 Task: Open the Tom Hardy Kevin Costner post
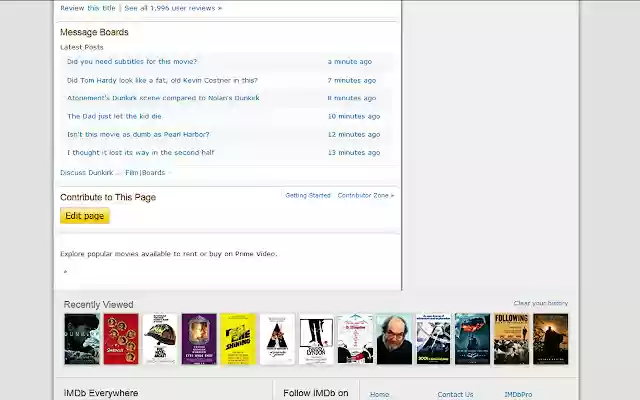coord(162,80)
